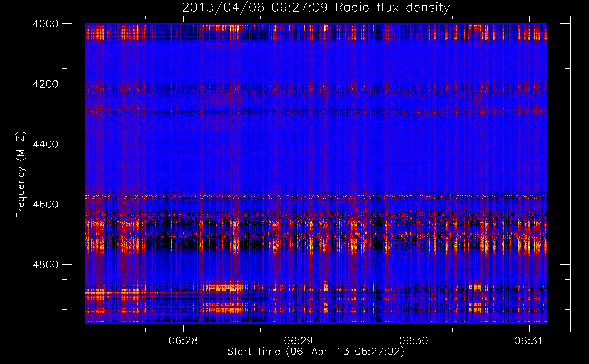589x364 pixels.
Task: Click the 06:31 time axis label
Action: [529, 341]
